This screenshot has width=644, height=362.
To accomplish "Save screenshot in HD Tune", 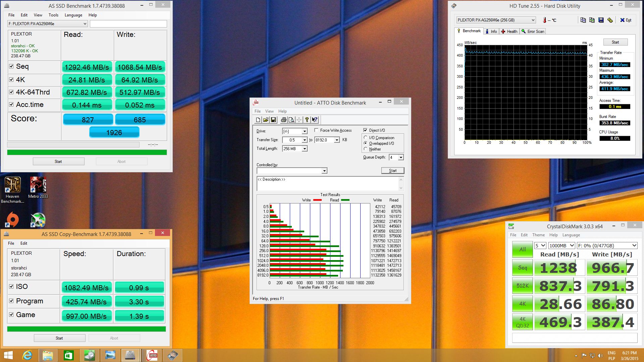I will click(600, 20).
